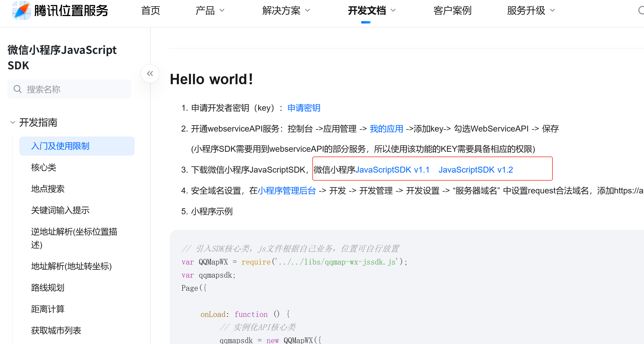Expand the 解决方案 dropdown chevron
Screen dimensions: 644x344
[x=308, y=10]
